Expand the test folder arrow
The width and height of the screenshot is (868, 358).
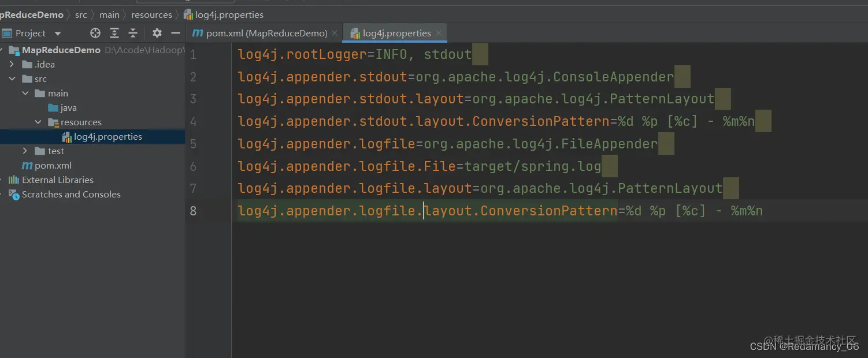(25, 151)
